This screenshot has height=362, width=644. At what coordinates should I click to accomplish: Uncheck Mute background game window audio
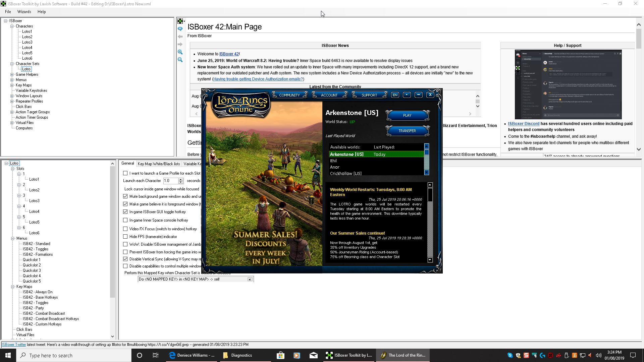click(125, 196)
